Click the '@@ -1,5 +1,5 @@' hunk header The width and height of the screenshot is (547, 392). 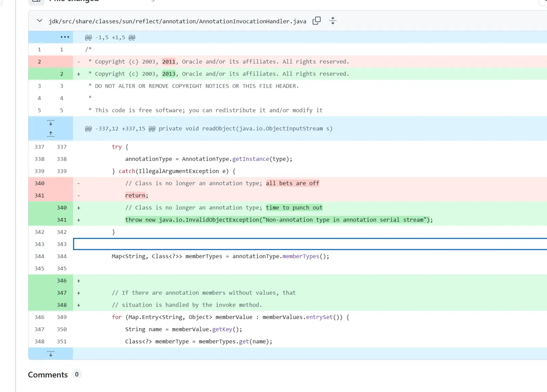(x=110, y=38)
